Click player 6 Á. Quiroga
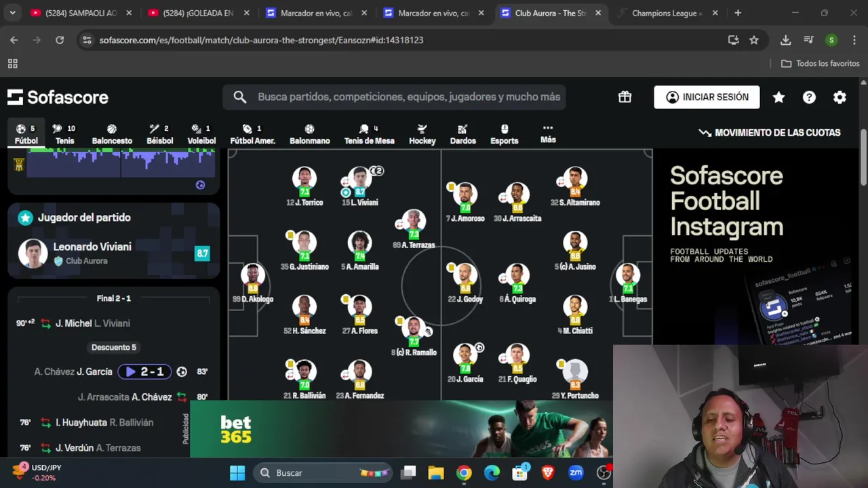This screenshot has width=868, height=488. [517, 283]
